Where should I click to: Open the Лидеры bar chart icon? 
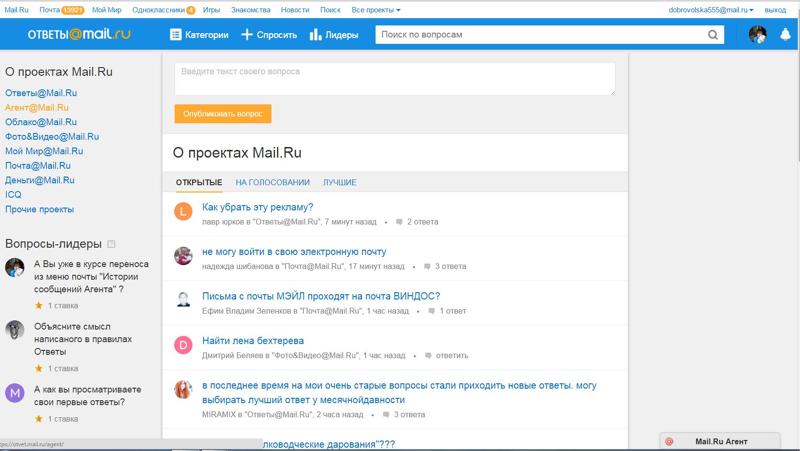[315, 35]
